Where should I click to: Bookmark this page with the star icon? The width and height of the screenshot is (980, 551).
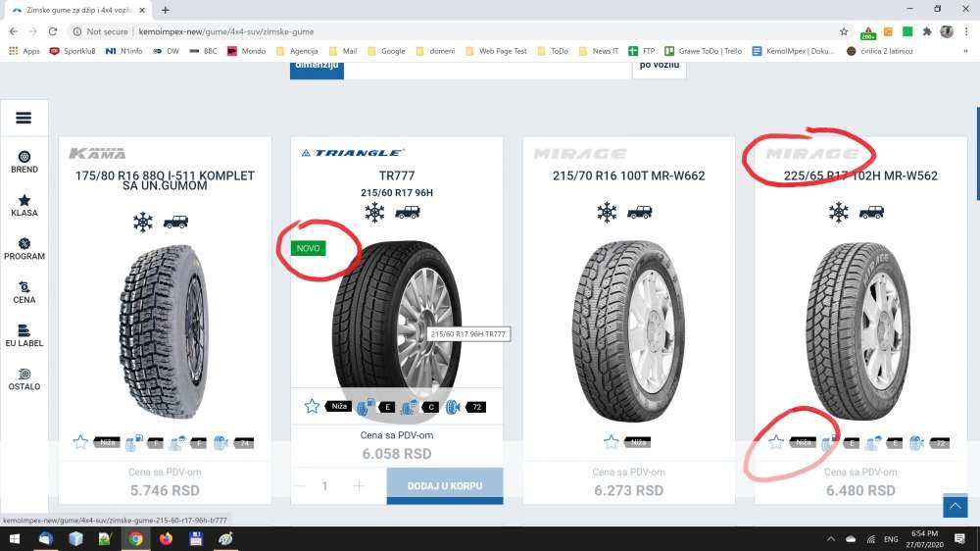(844, 31)
